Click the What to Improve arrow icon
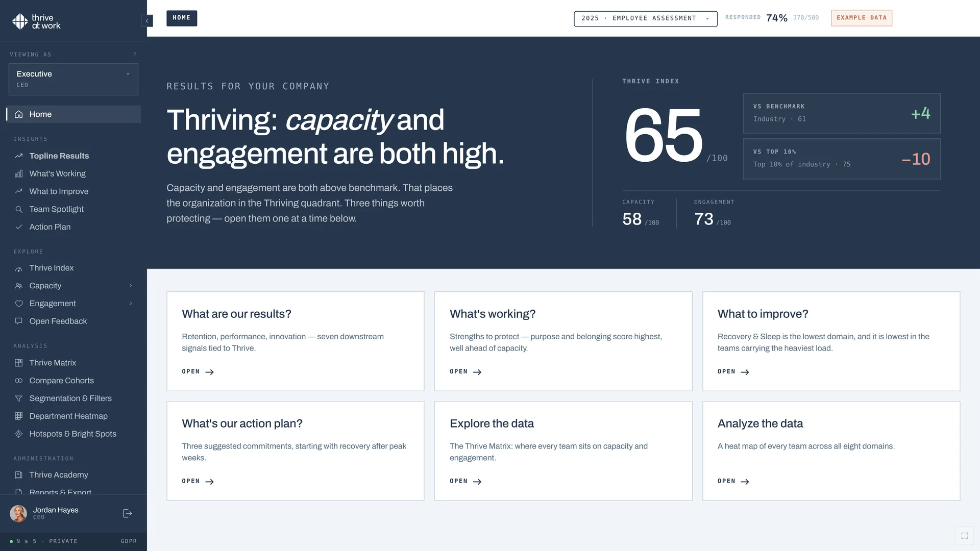This screenshot has width=980, height=551. point(19,191)
